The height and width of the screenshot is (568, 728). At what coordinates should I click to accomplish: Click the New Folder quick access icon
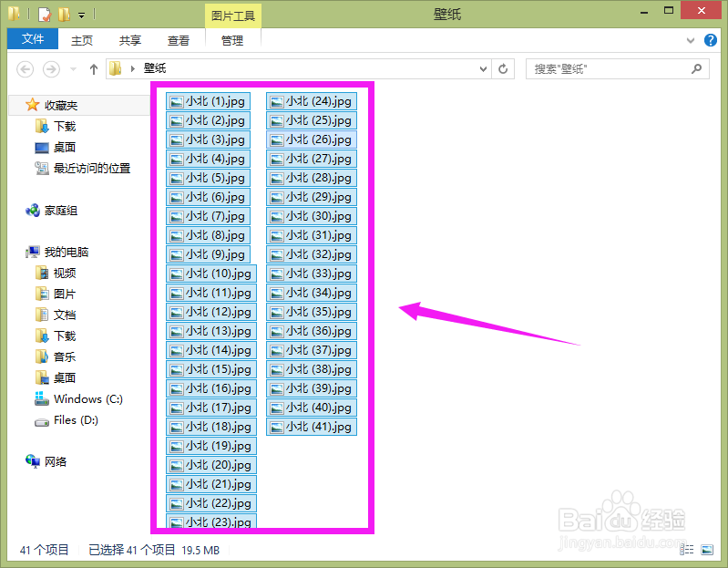(x=64, y=15)
